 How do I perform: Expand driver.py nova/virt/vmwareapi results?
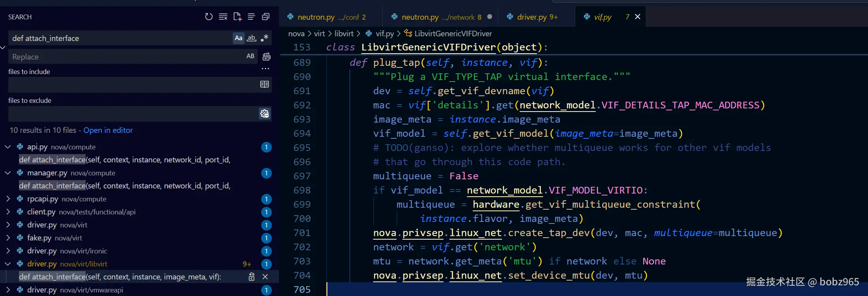click(x=7, y=290)
